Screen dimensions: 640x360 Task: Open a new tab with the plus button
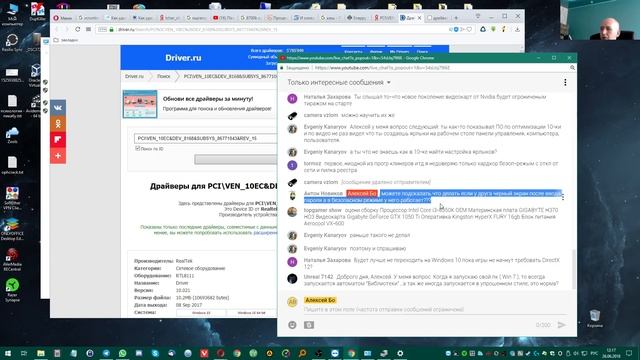456,18
